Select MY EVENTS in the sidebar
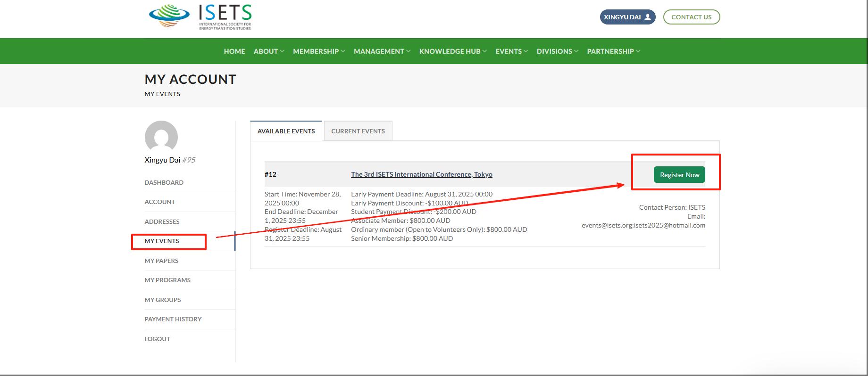Image resolution: width=868 pixels, height=376 pixels. 162,241
